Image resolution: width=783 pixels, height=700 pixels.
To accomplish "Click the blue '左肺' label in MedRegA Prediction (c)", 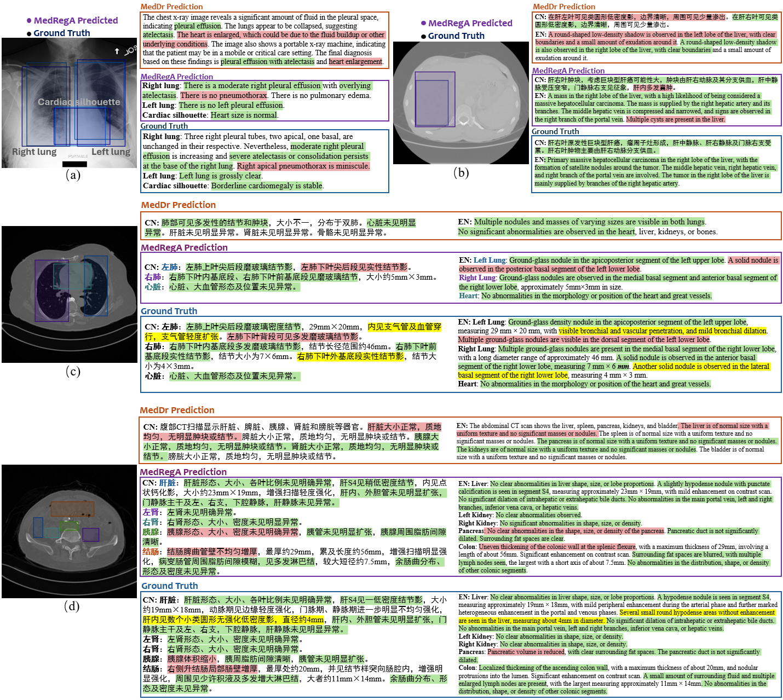I will pos(169,268).
